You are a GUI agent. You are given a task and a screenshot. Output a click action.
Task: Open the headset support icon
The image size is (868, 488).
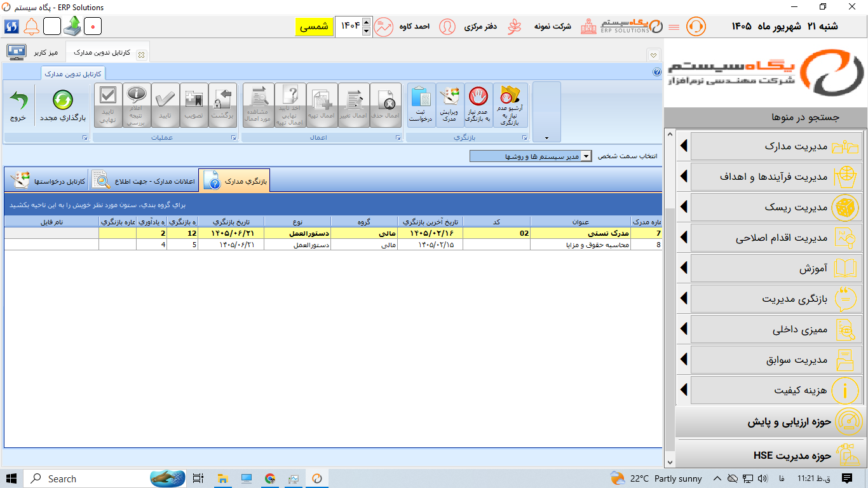[696, 27]
